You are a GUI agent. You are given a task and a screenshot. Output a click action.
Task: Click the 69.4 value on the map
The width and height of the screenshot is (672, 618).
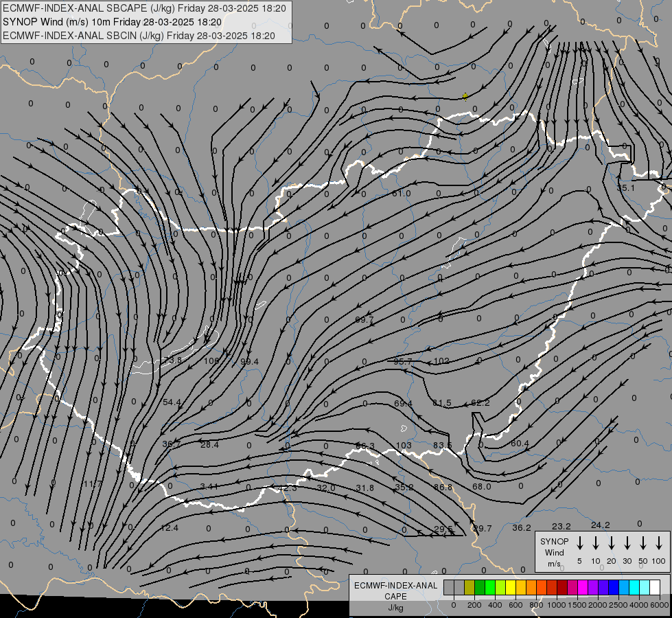click(x=403, y=404)
